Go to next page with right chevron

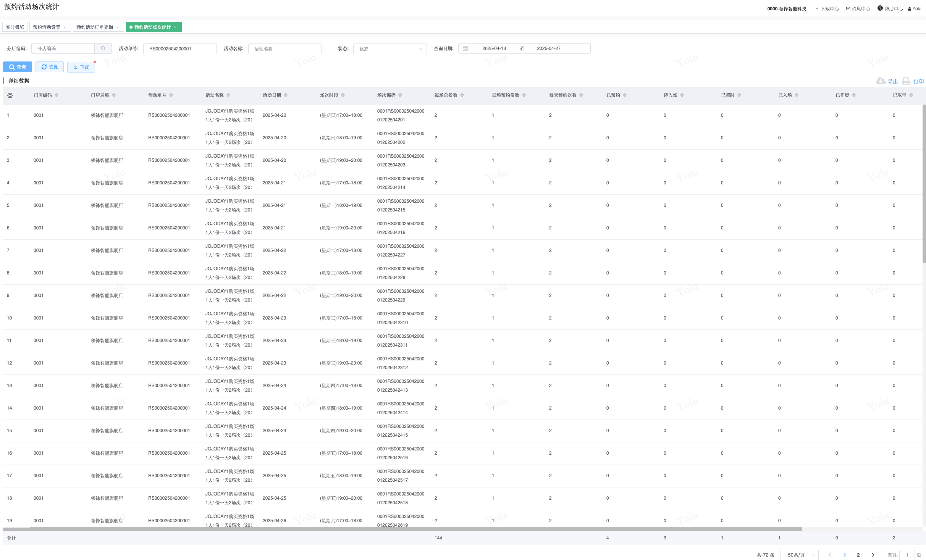pos(873,555)
